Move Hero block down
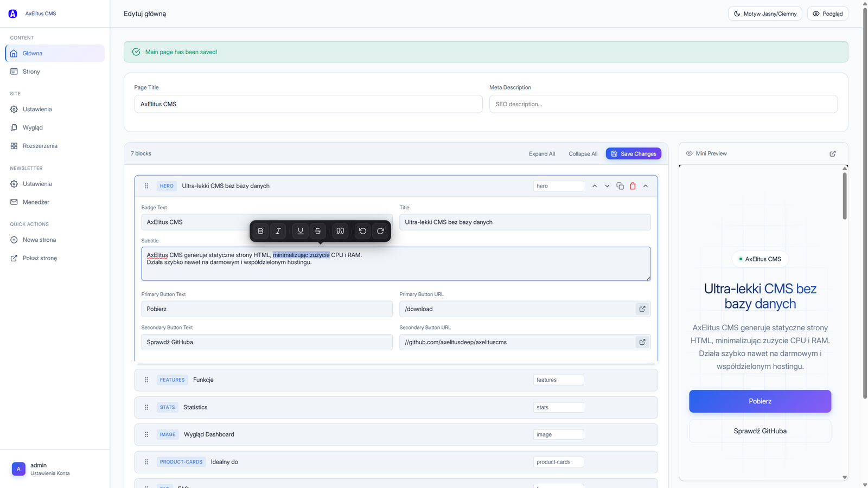Image resolution: width=868 pixels, height=488 pixels. pos(607,186)
